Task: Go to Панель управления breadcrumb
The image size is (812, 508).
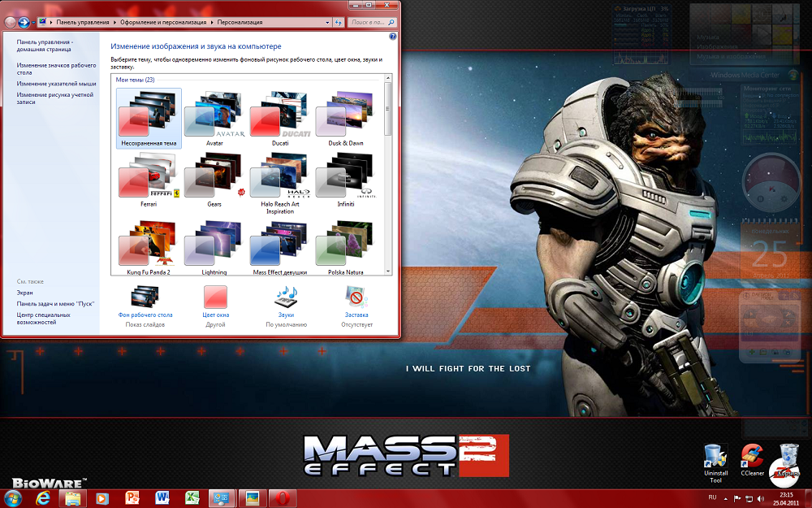Action: [x=82, y=22]
